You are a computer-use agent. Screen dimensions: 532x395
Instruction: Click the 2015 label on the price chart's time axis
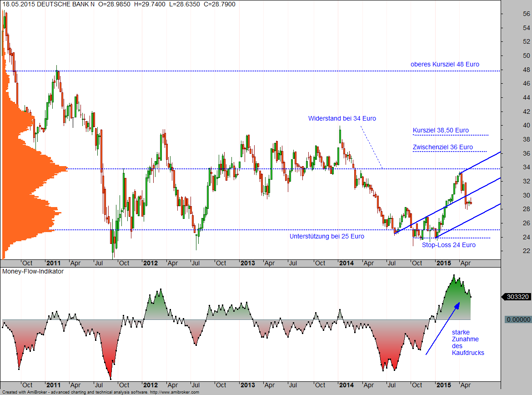443,263
